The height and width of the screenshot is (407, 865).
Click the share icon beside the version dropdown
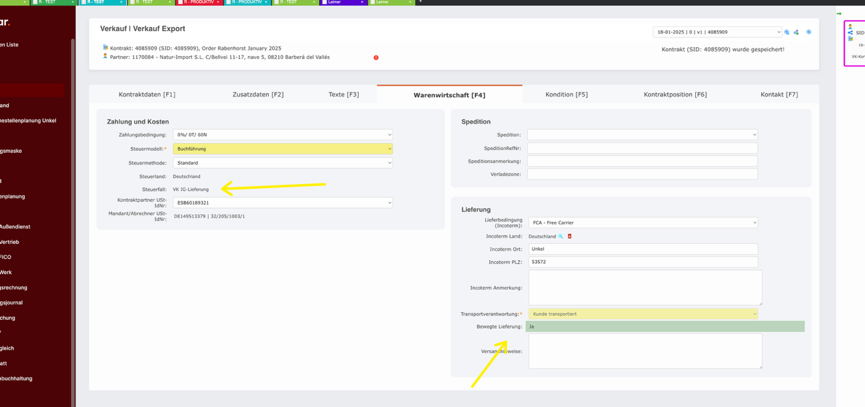click(x=797, y=33)
